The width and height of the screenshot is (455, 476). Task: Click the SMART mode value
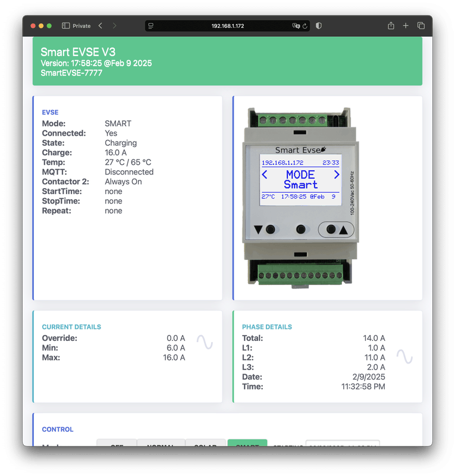pos(118,124)
